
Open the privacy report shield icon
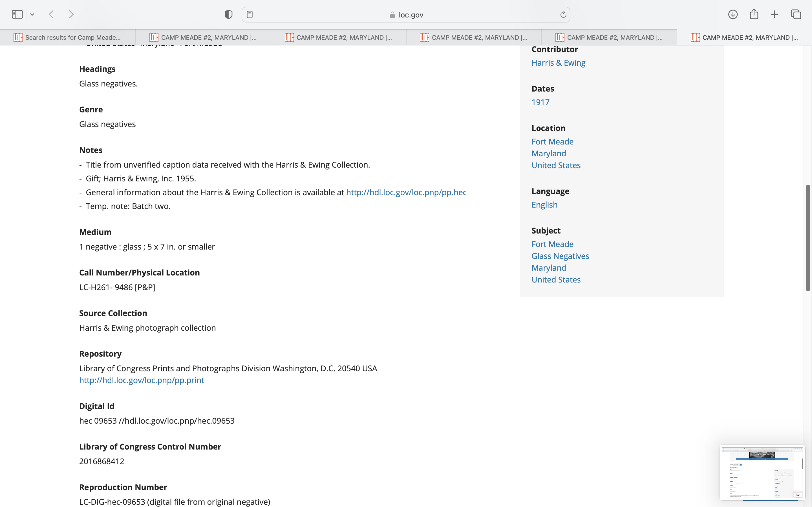[x=228, y=14]
